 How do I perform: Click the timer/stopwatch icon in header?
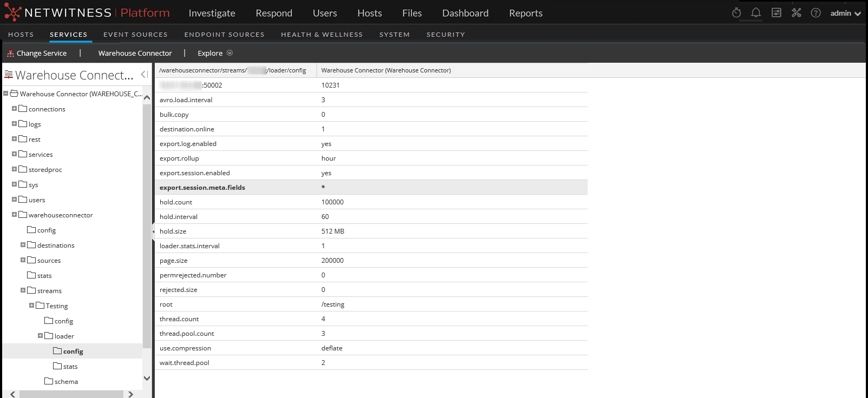coord(736,13)
